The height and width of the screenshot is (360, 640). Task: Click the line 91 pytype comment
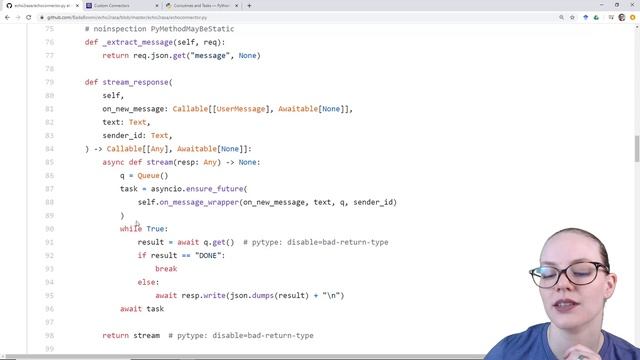pyautogui.click(x=316, y=242)
